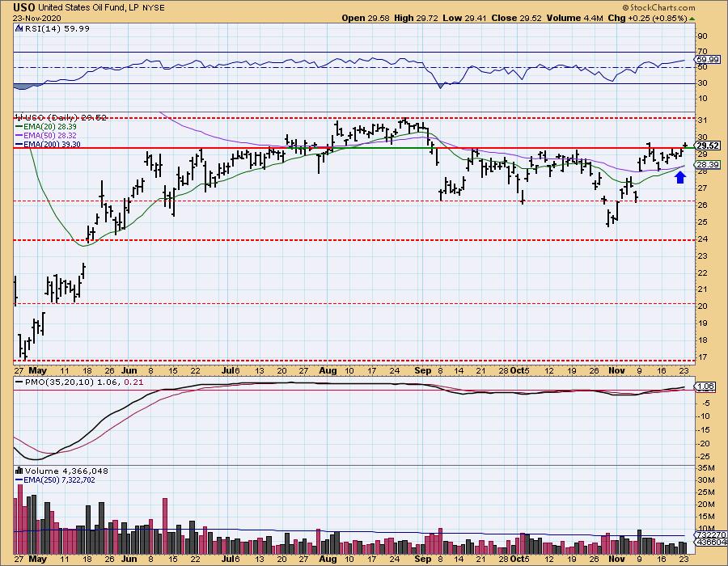Image resolution: width=728 pixels, height=566 pixels.
Task: Click the 'Volume 4,366,048' legend label
Action: [x=66, y=471]
